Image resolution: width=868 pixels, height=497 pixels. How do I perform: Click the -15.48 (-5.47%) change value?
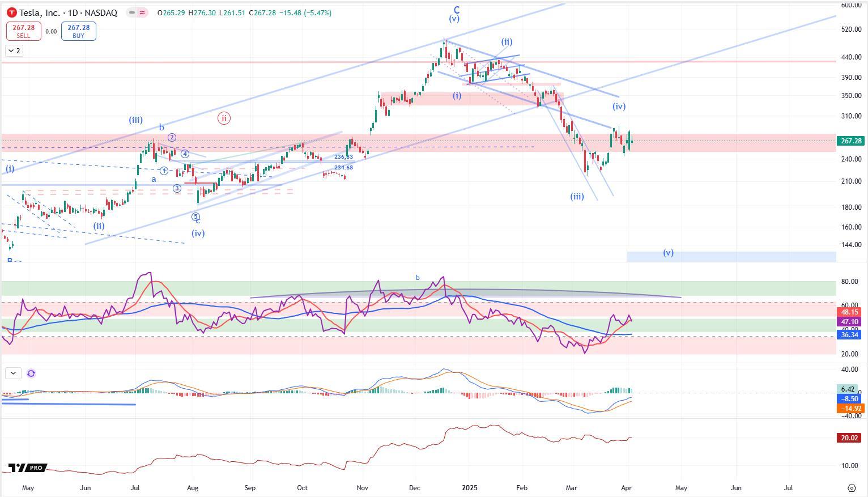[x=305, y=12]
